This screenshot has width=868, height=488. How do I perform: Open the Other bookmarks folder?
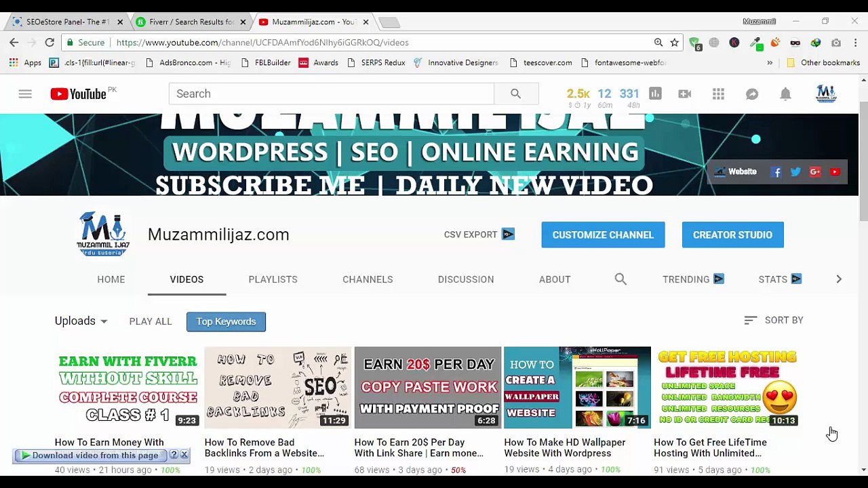point(823,62)
